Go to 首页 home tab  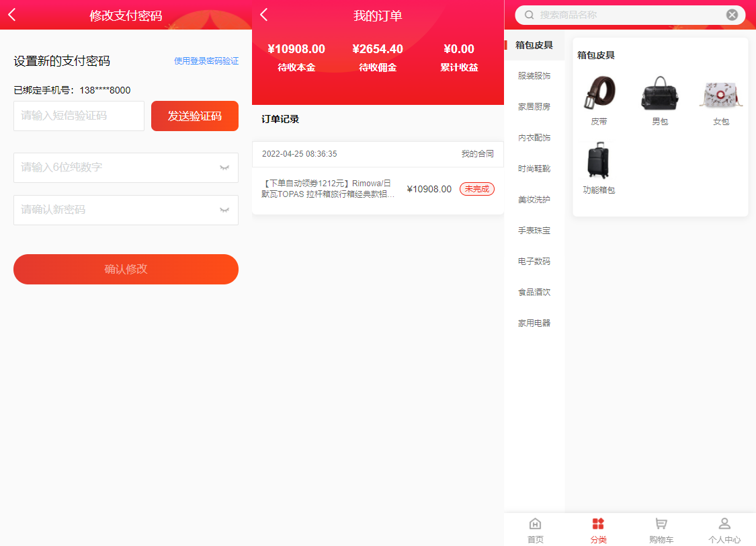coord(535,530)
